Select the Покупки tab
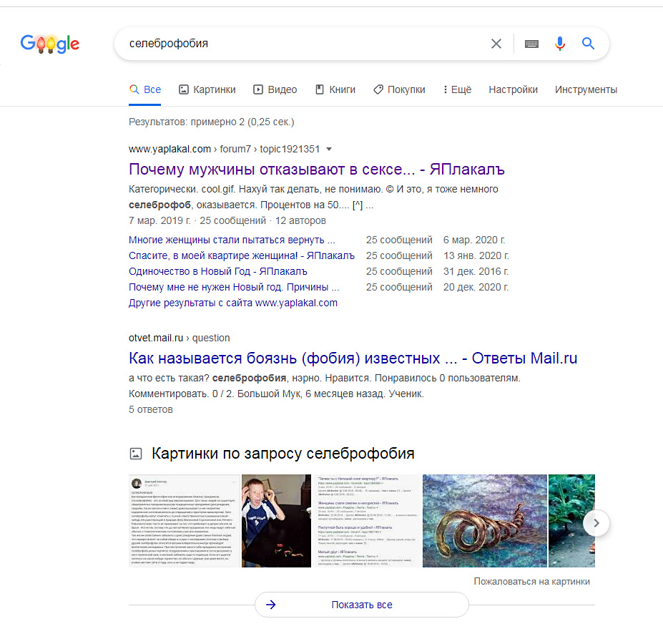The width and height of the screenshot is (663, 644). point(399,89)
